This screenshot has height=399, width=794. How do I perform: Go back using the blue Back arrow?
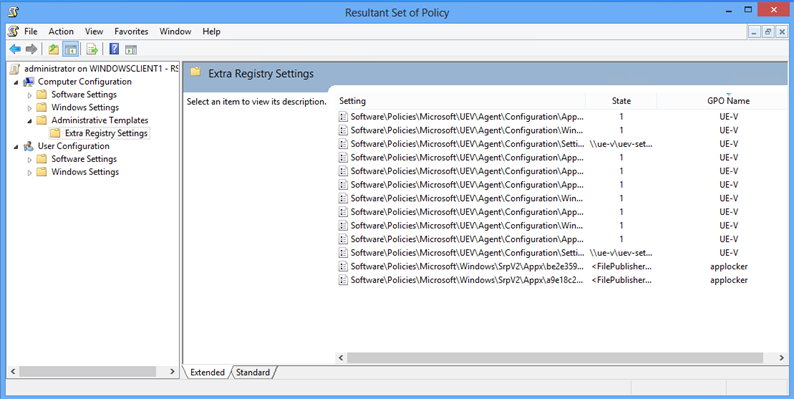click(x=15, y=49)
